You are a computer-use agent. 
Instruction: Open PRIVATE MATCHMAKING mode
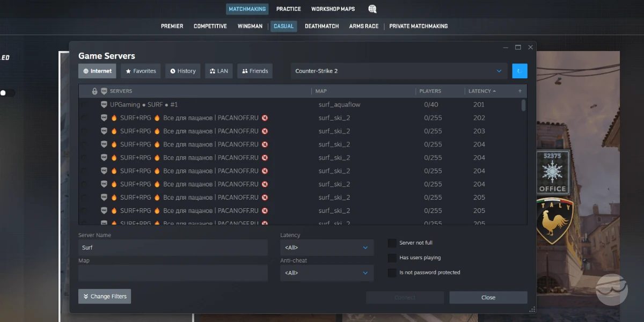click(x=419, y=26)
